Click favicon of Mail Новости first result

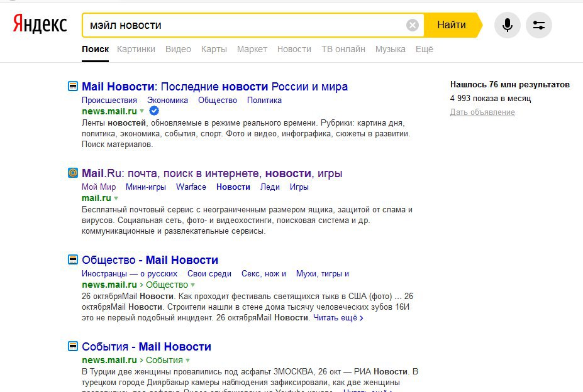(x=73, y=86)
